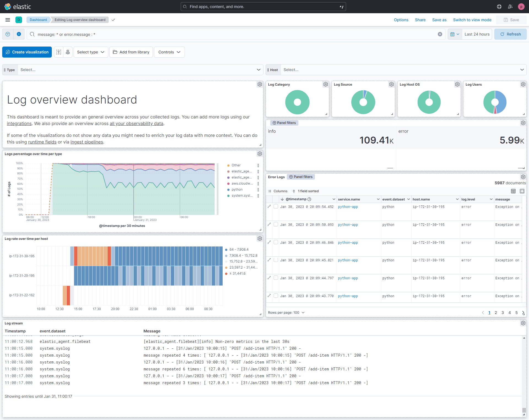The height and width of the screenshot is (420, 529).
Task: Open the newsfeed party-popper icon
Action: (x=510, y=6)
